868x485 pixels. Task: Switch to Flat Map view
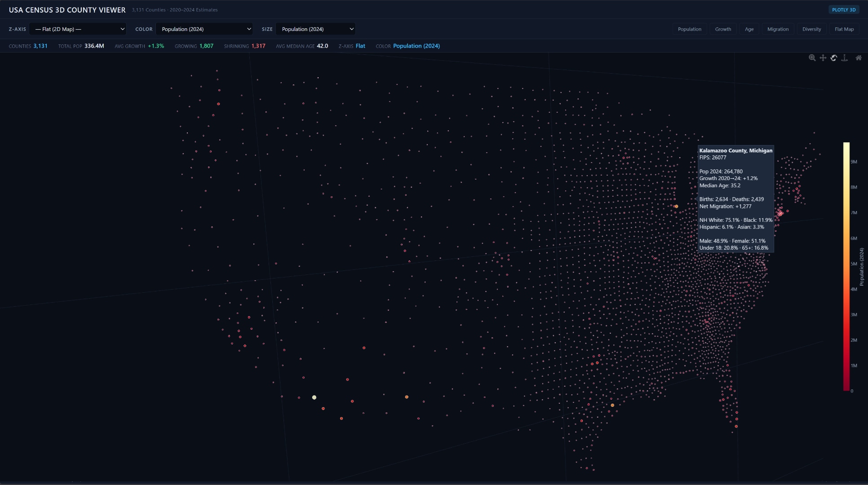tap(844, 29)
